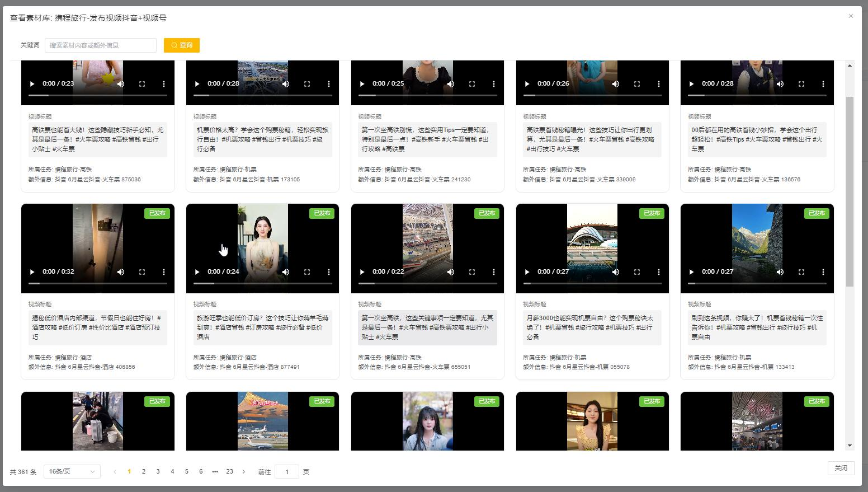
Task: Open more options on card 173105 video
Action: point(329,84)
